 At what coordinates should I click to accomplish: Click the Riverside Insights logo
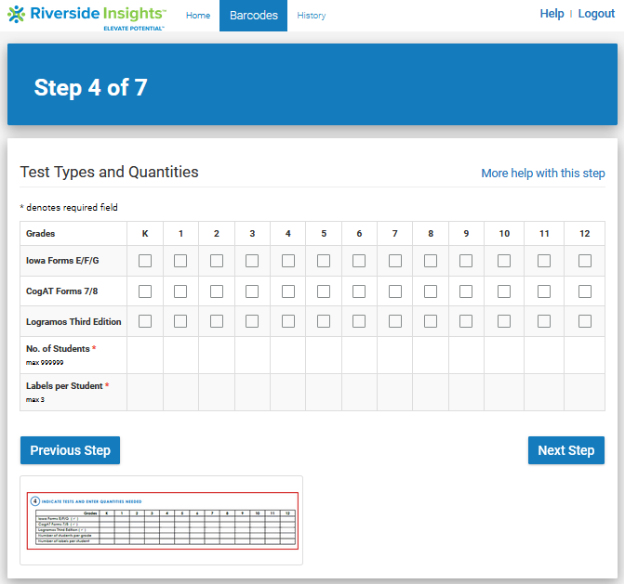(x=87, y=17)
